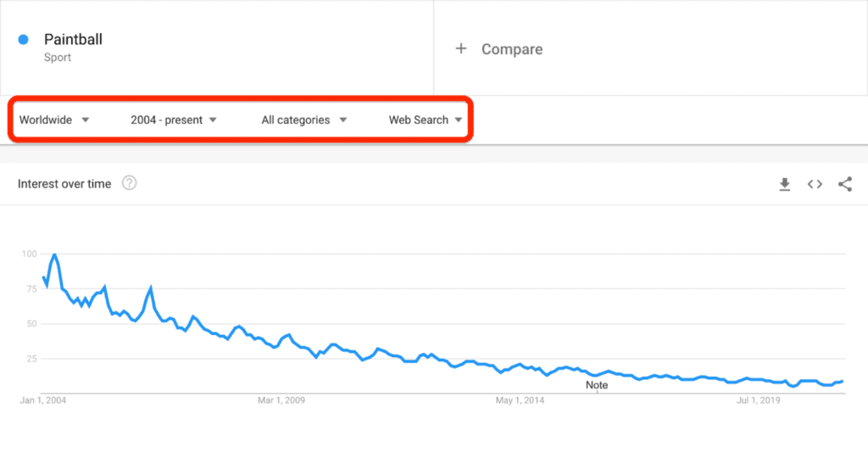Expand the Worldwide region dropdown

coord(54,120)
